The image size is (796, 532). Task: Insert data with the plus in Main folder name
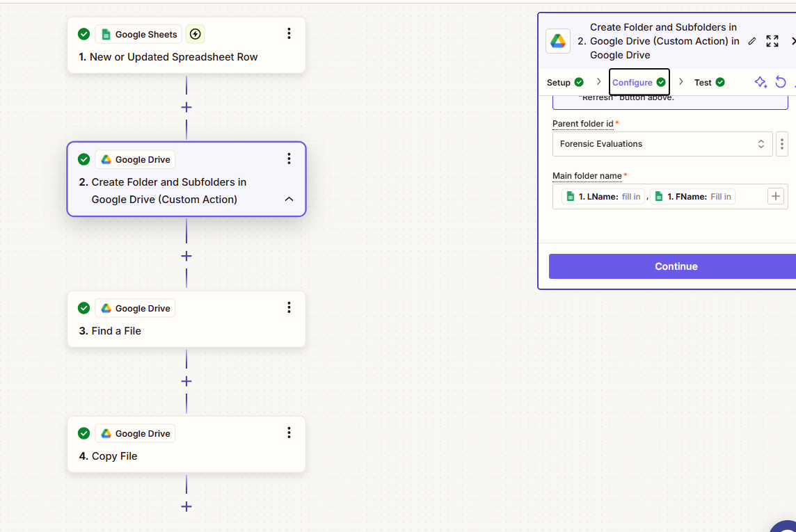coord(776,196)
